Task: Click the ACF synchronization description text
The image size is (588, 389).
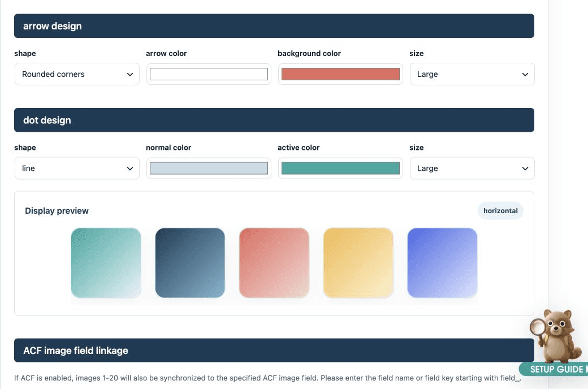Action: tap(268, 378)
